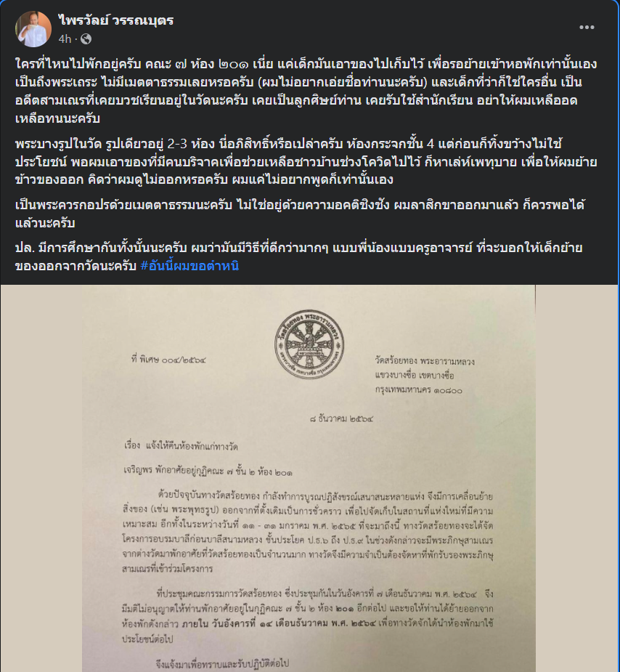Open the attached letter photo
This screenshot has height=672, width=620.
click(x=310, y=478)
